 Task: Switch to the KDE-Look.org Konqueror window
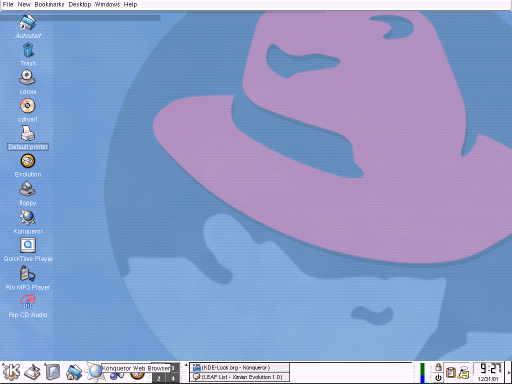[239, 368]
